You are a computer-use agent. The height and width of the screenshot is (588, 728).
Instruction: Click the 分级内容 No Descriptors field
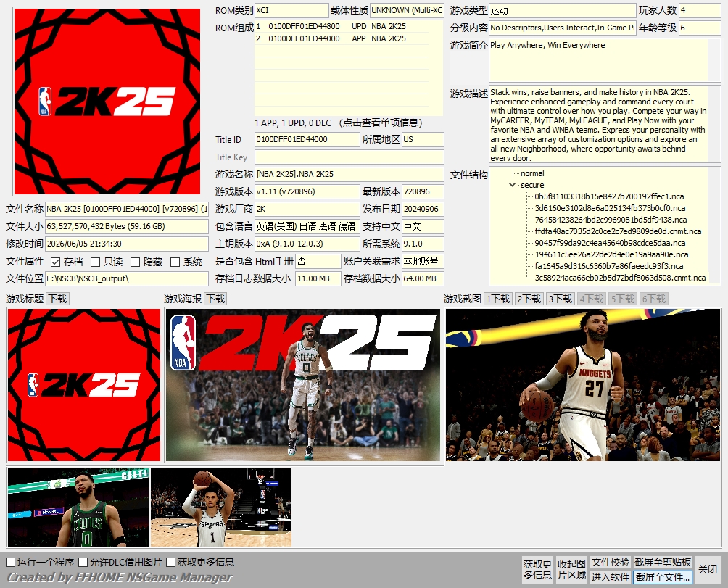click(562, 28)
